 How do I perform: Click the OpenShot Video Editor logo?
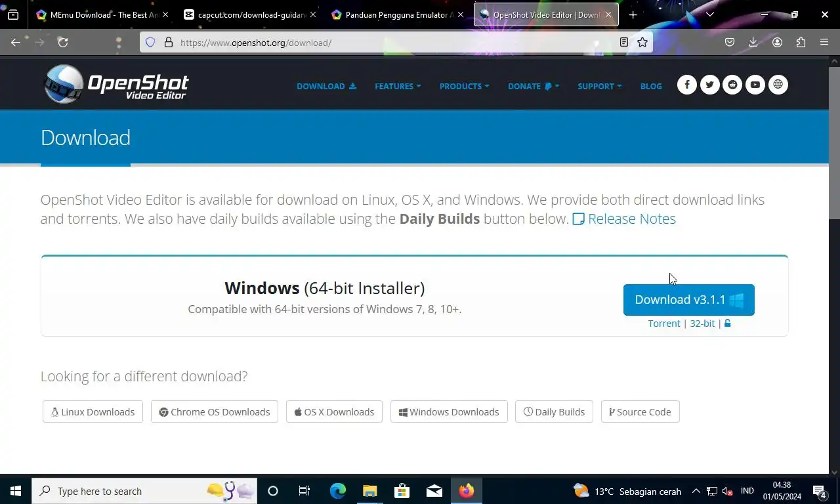point(115,84)
